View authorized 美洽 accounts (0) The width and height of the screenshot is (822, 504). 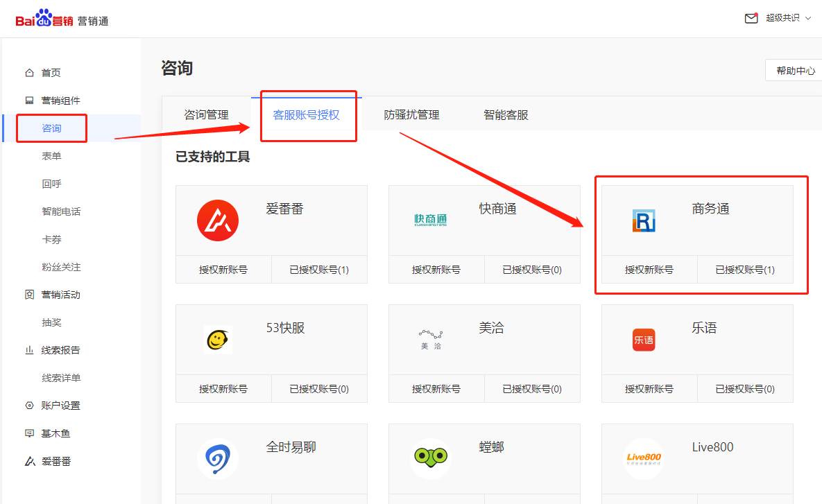point(532,389)
